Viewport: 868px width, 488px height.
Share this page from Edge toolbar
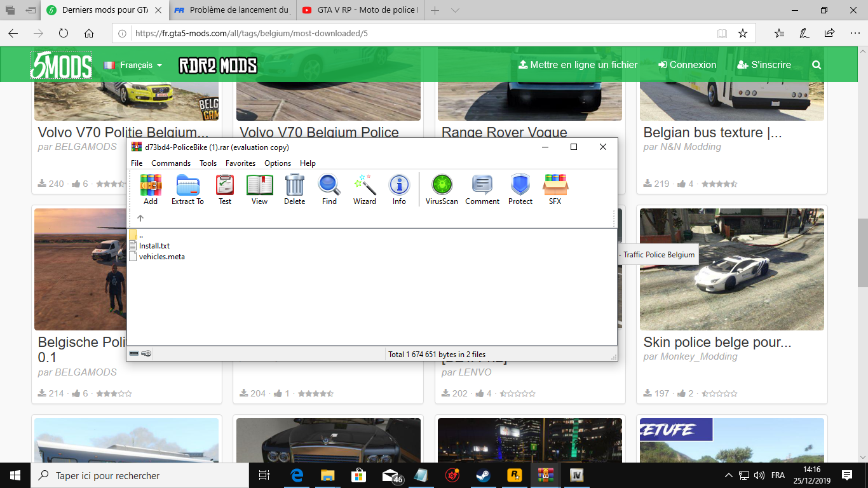coord(829,33)
